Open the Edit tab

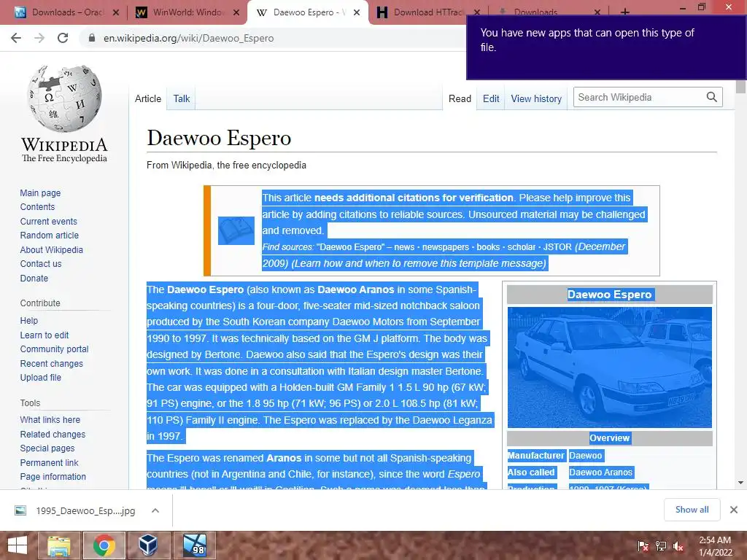[491, 98]
